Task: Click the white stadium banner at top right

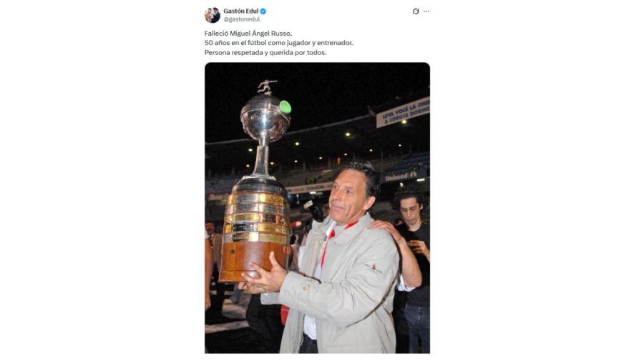Action: point(403,112)
